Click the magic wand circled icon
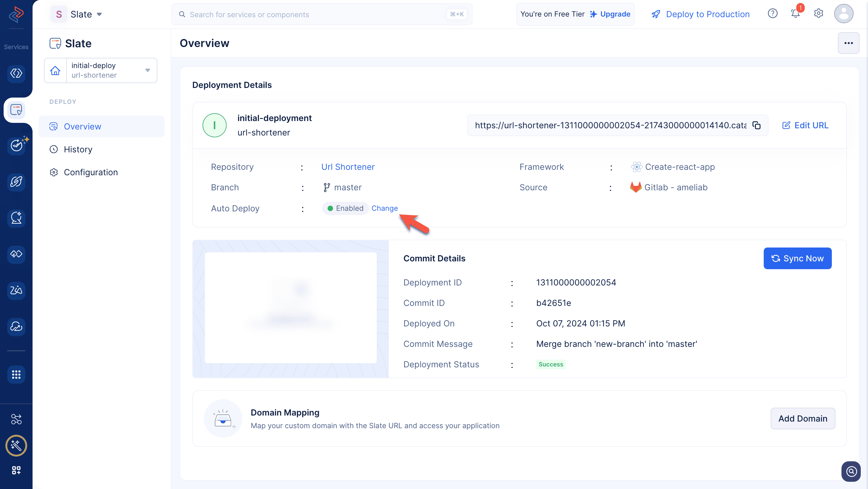 [16, 446]
